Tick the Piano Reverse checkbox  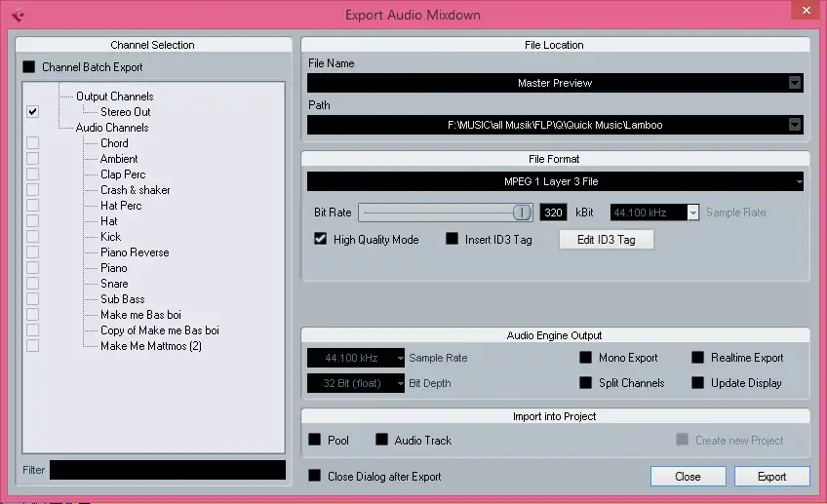[x=33, y=252]
